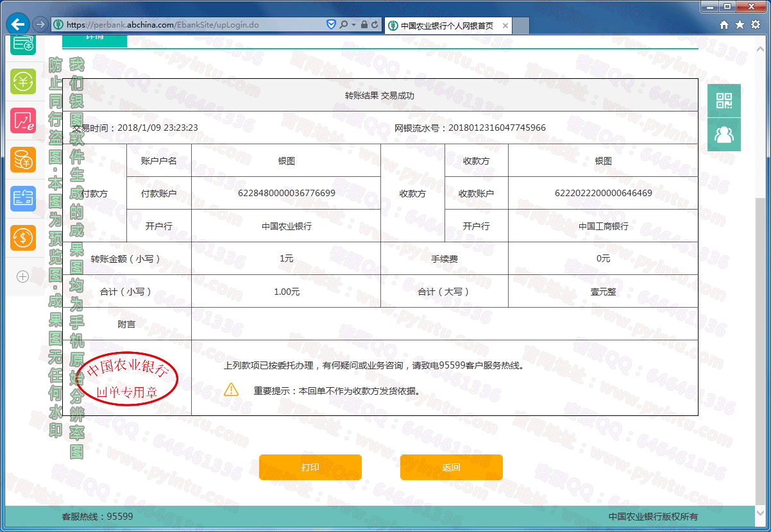Click the 返回 button
The width and height of the screenshot is (771, 532).
(452, 467)
